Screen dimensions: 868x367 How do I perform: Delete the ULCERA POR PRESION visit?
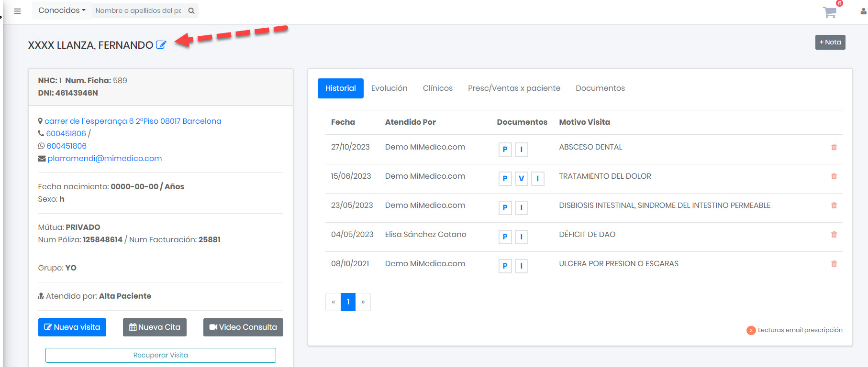pos(834,264)
